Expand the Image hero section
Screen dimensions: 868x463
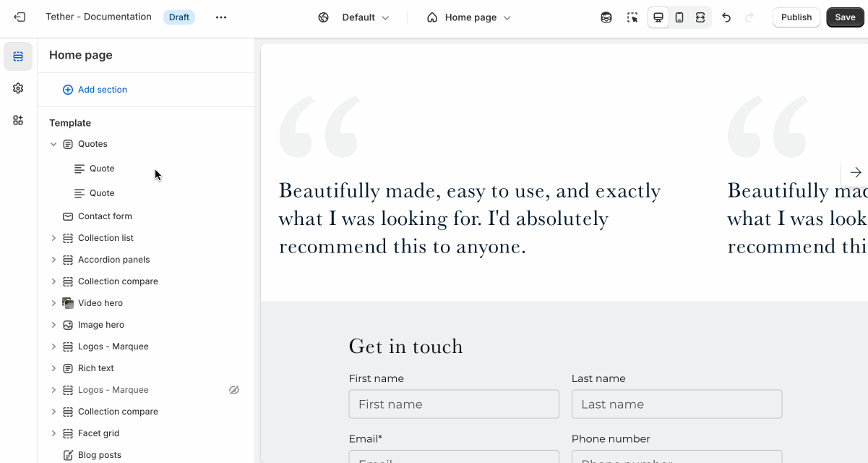tap(53, 325)
